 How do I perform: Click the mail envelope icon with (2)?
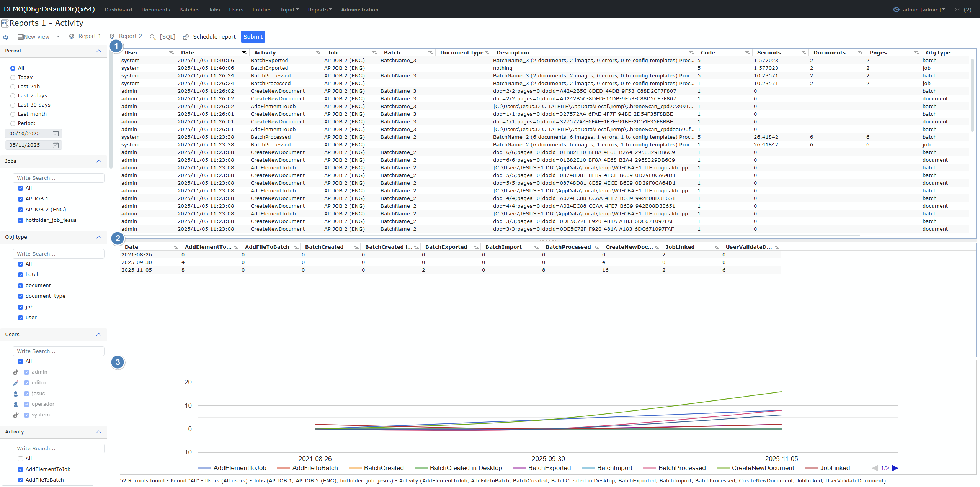coord(957,10)
